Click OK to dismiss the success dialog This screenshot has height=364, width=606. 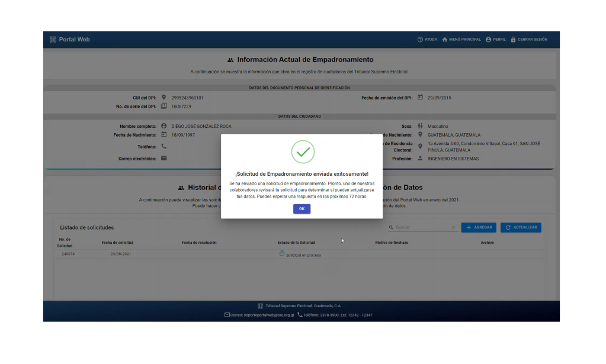click(x=302, y=209)
